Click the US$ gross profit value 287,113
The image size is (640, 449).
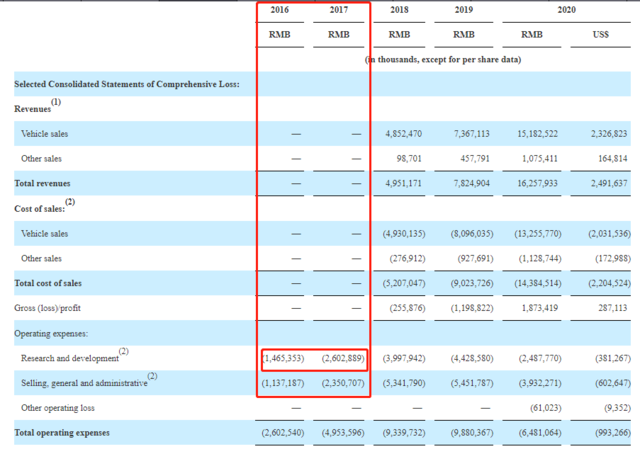pos(608,309)
